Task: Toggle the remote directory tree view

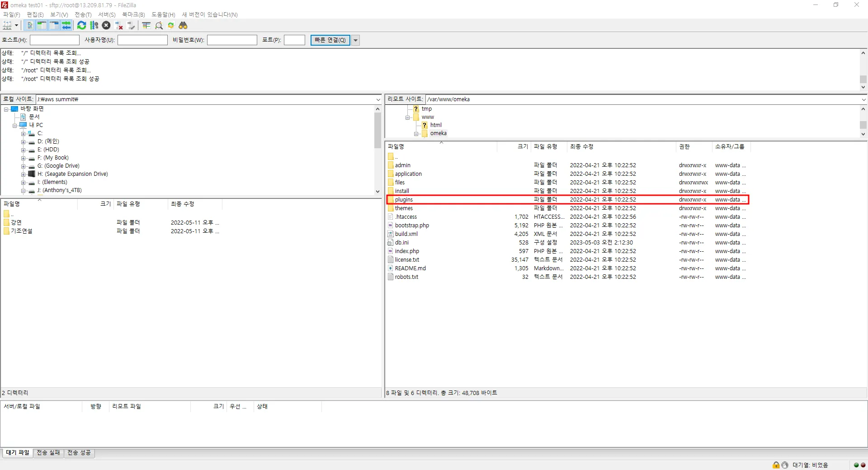Action: [x=54, y=25]
